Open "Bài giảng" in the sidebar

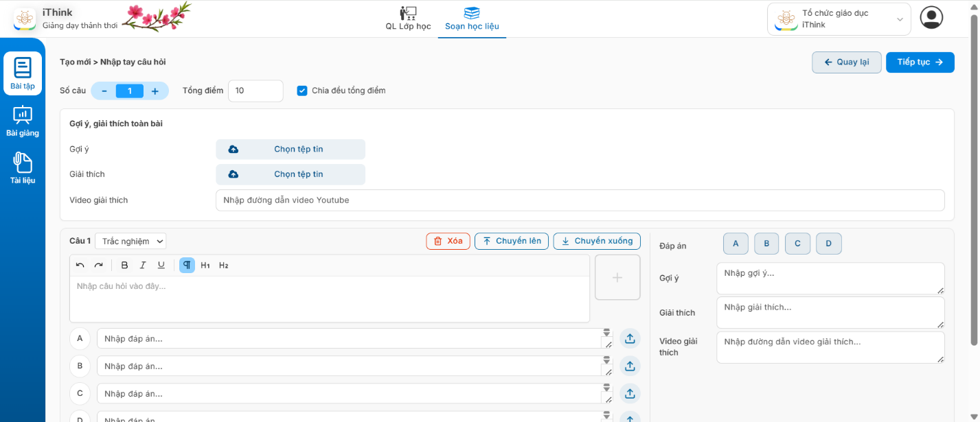(x=23, y=121)
